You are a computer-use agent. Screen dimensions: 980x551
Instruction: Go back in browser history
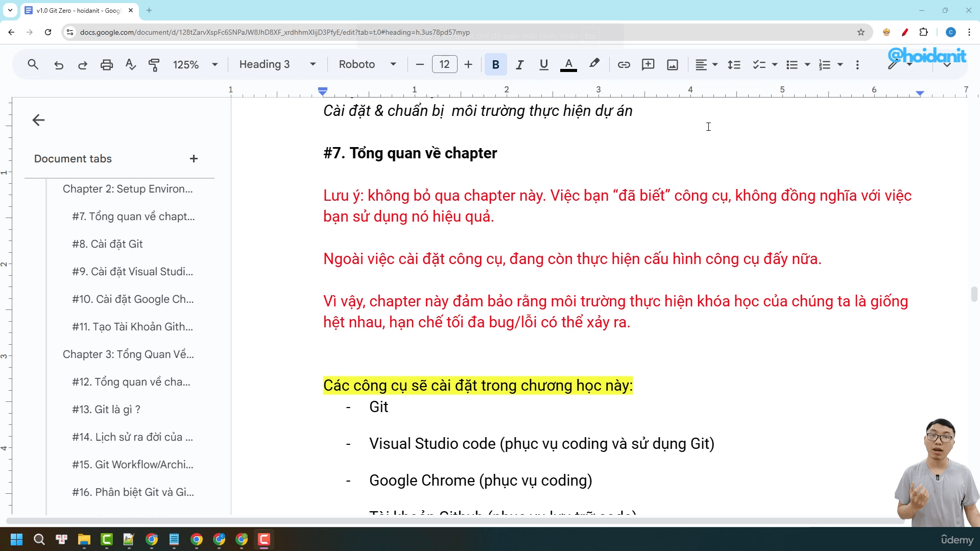click(11, 32)
